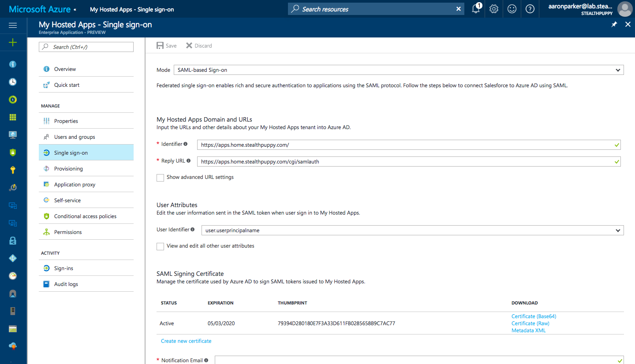Download the Metadata XML link

coord(529,331)
